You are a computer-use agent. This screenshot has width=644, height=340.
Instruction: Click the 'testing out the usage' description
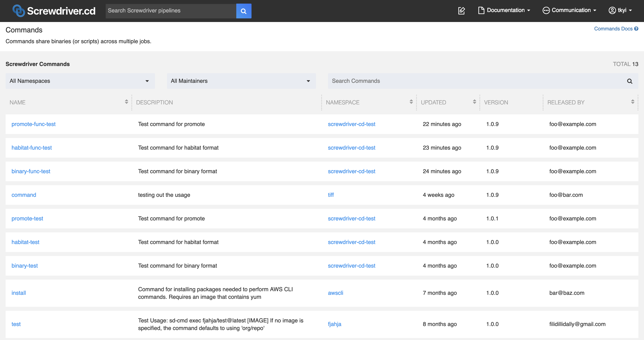(164, 195)
